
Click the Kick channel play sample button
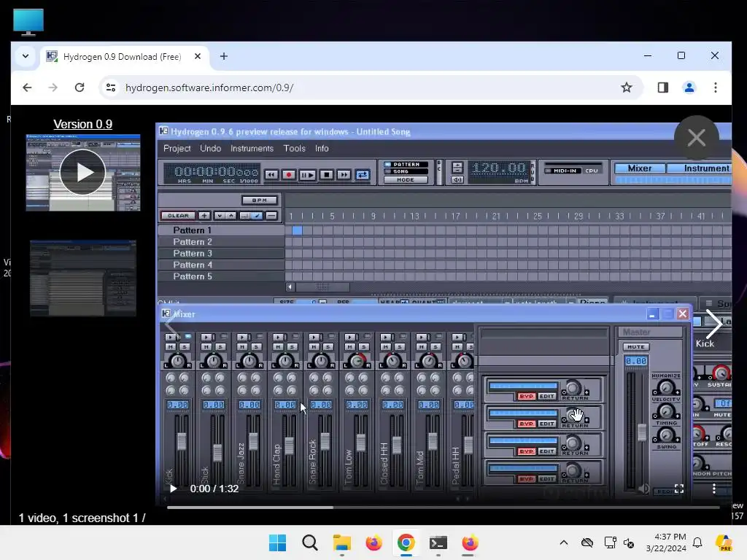point(171,337)
